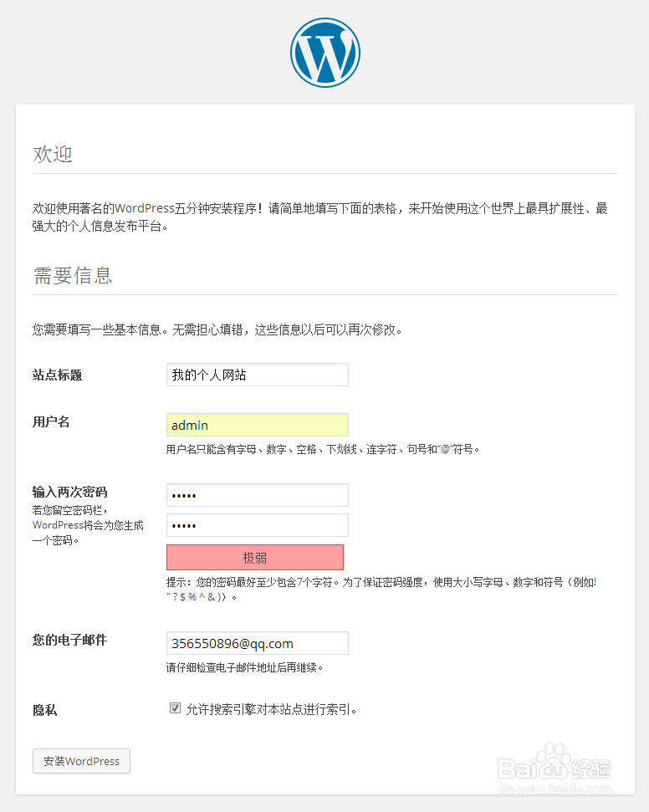Select the second password confirmation field
649x812 pixels.
click(x=257, y=525)
